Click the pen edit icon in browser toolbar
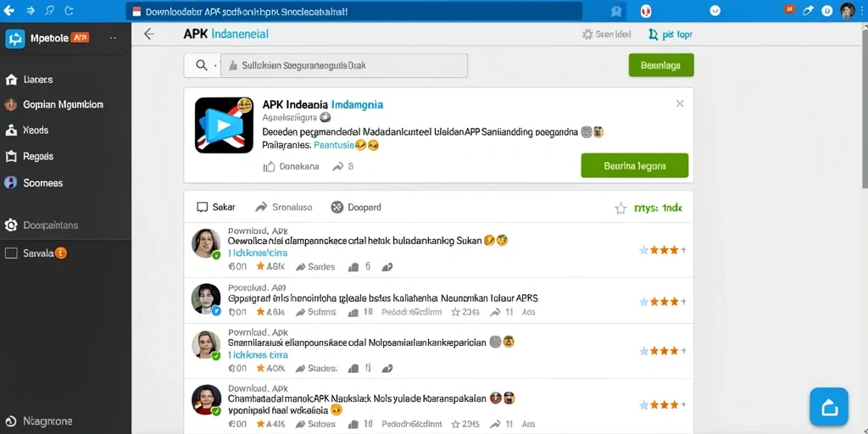Screen dimensions: 868x434 coord(808,10)
